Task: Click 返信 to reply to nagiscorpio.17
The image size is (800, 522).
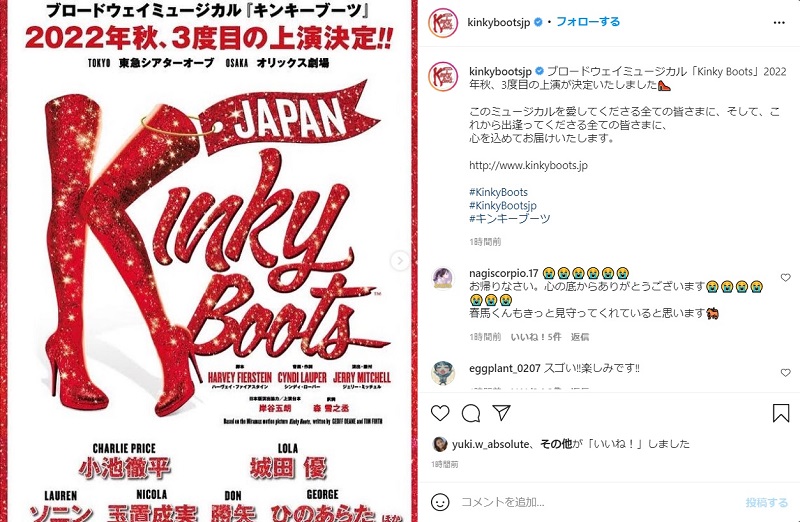Action: [580, 337]
